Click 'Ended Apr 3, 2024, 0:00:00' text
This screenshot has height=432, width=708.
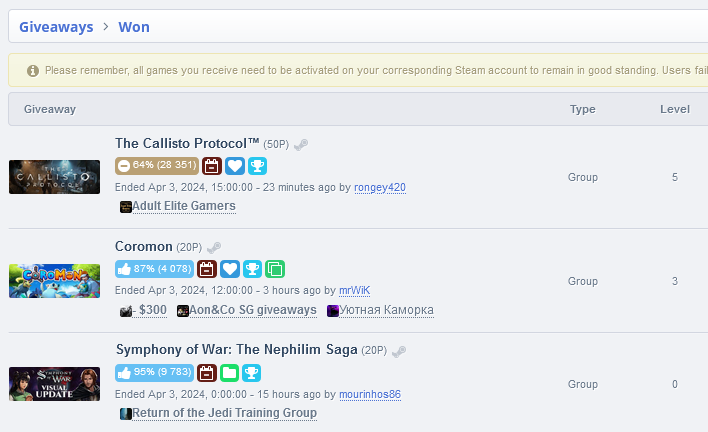181,394
